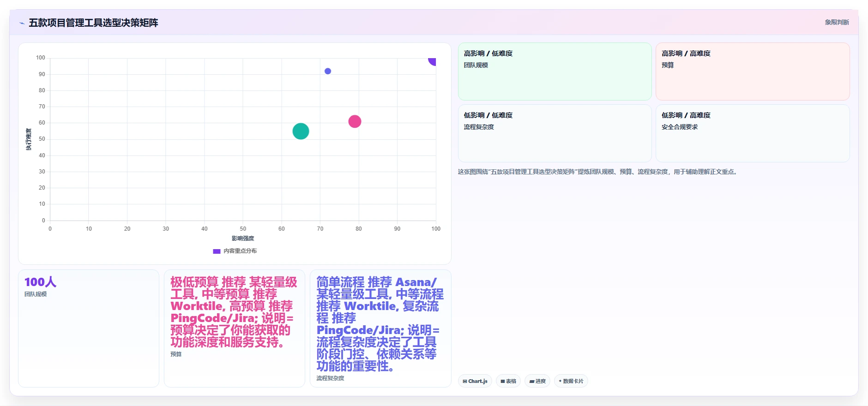Image resolution: width=868 pixels, height=406 pixels.
Task: Click the teal bubble in the chart
Action: [x=301, y=131]
